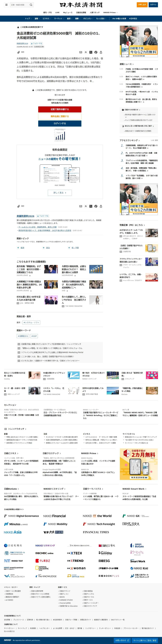Image resolution: width=162 pixels, height=644 pixels.
Task: Open the hamburger menu icon
Action: click(7, 5)
